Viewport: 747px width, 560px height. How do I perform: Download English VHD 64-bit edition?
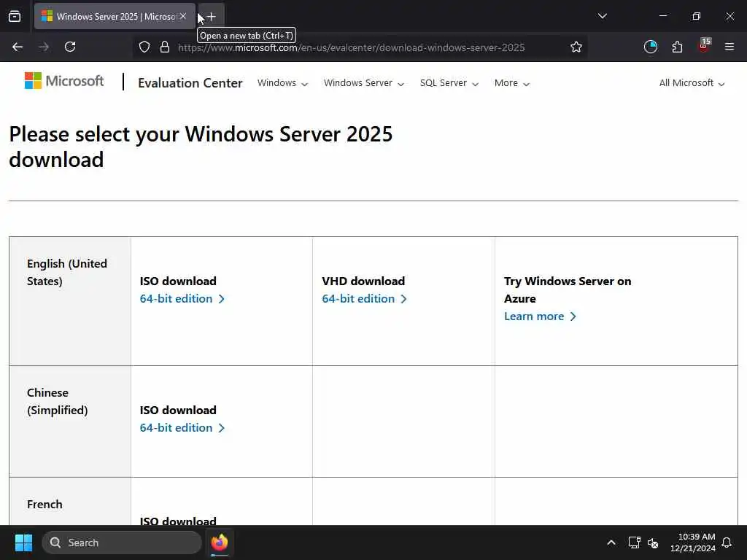[x=364, y=298]
